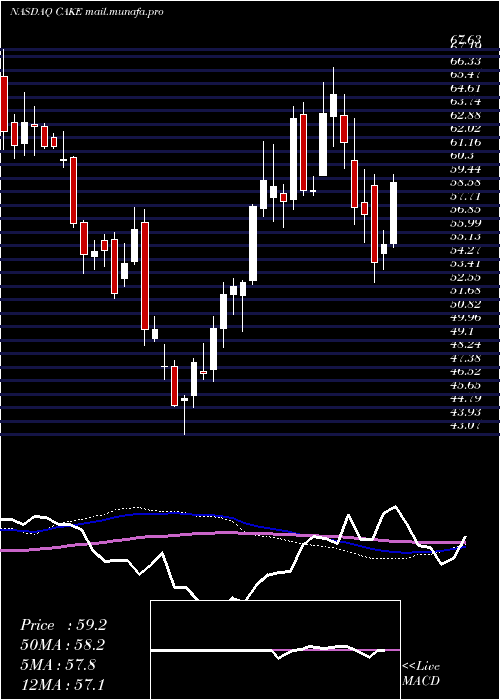Click the 64.61 price level label
The height and width of the screenshot is (700, 500).
(466, 88)
